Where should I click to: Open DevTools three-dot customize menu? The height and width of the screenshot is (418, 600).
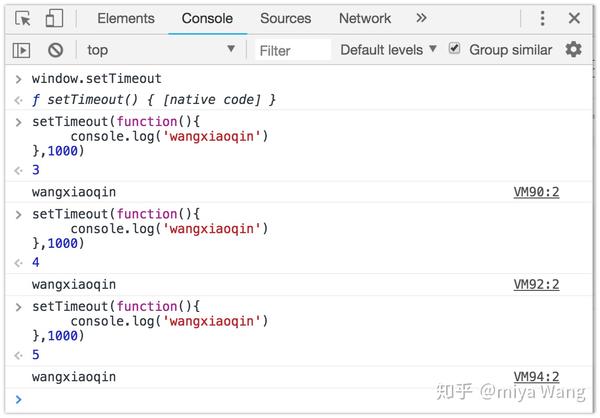pos(543,18)
